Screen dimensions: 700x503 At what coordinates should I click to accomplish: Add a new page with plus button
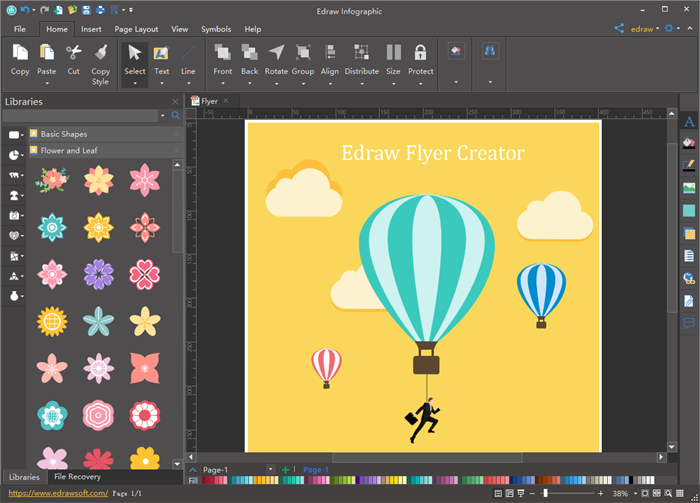(286, 469)
